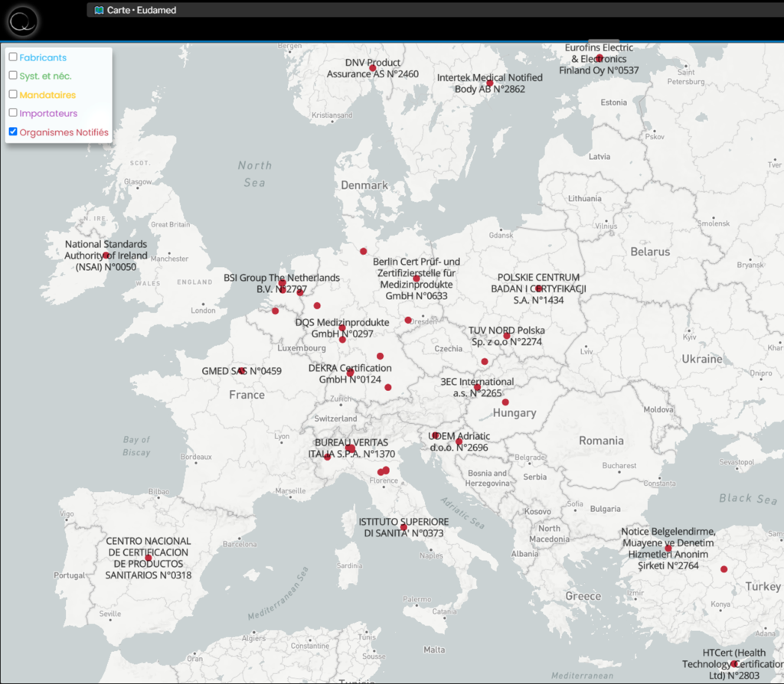Select the red marker just north of Florence
This screenshot has height=684, width=784.
(386, 471)
